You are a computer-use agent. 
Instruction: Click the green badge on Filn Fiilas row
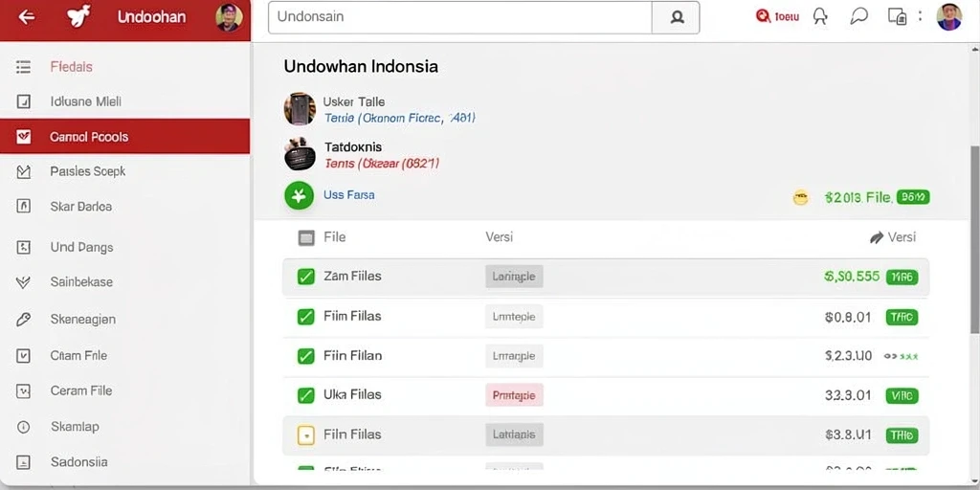[x=902, y=435]
